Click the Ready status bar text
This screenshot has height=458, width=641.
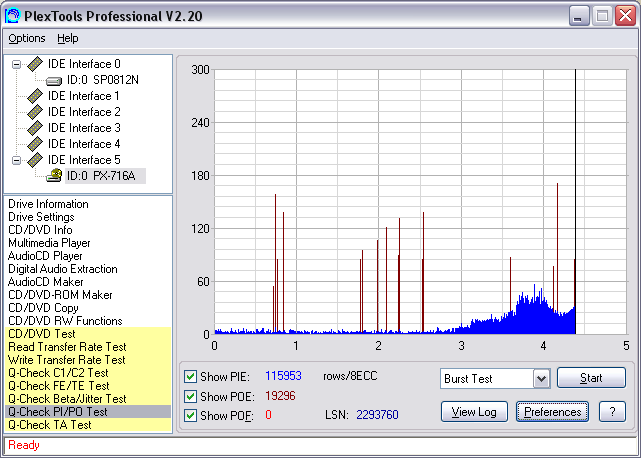[x=24, y=445]
